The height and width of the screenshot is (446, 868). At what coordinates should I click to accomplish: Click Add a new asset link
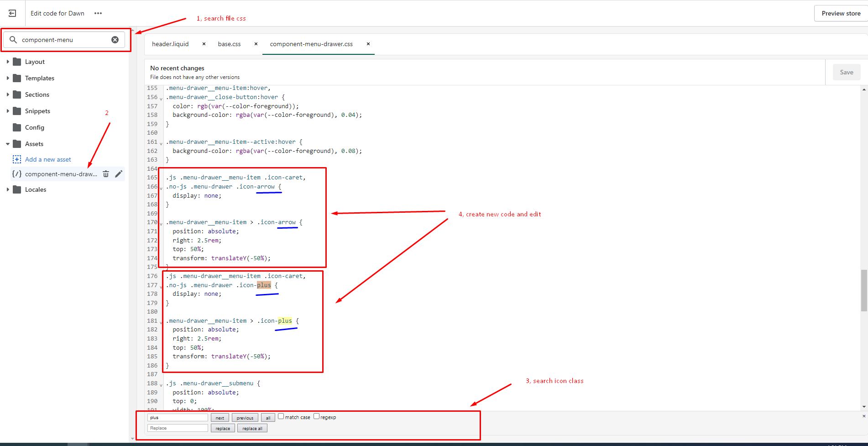click(x=48, y=159)
